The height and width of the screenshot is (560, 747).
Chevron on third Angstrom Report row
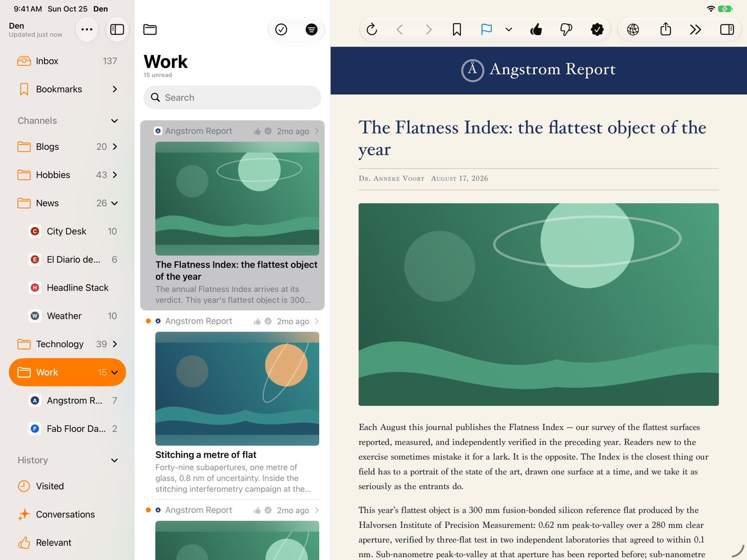pos(317,510)
